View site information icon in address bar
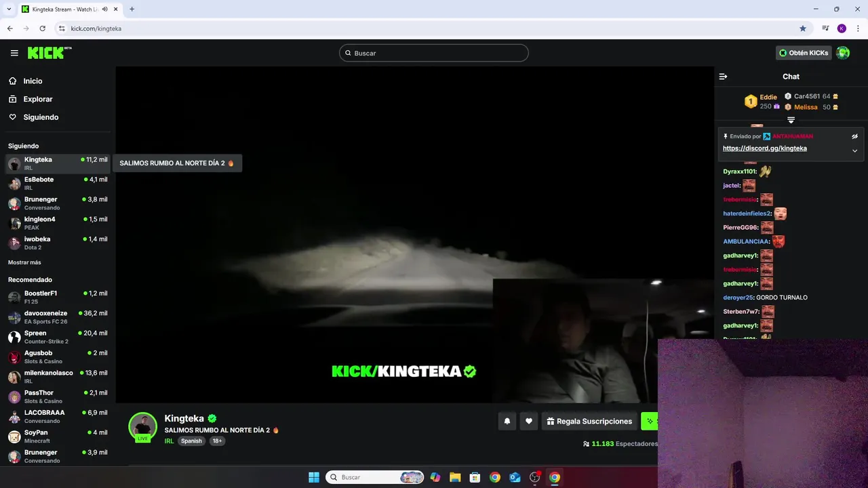868x488 pixels. 62,28
